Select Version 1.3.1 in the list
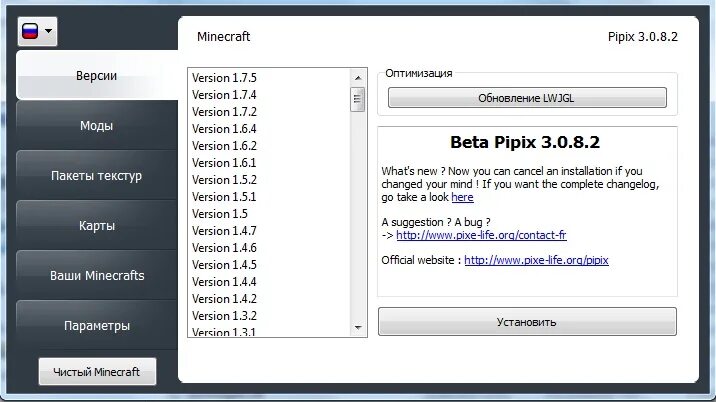 (269, 331)
